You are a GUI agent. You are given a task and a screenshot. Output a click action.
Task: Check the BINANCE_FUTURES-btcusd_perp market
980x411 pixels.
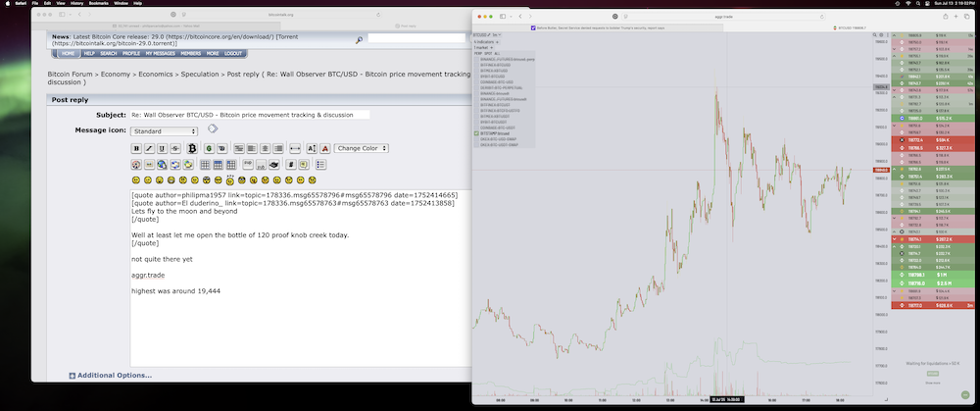pos(477,60)
